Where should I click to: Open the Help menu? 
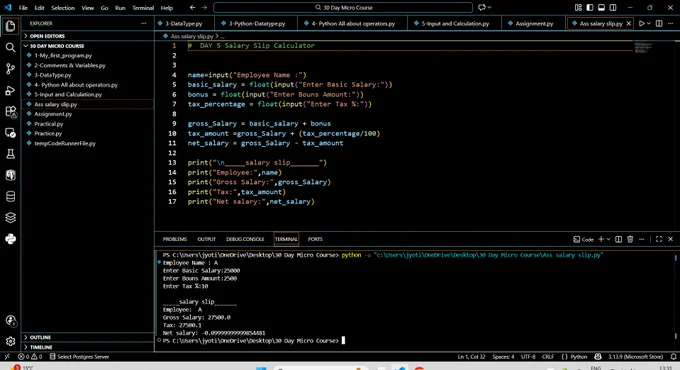(x=167, y=8)
